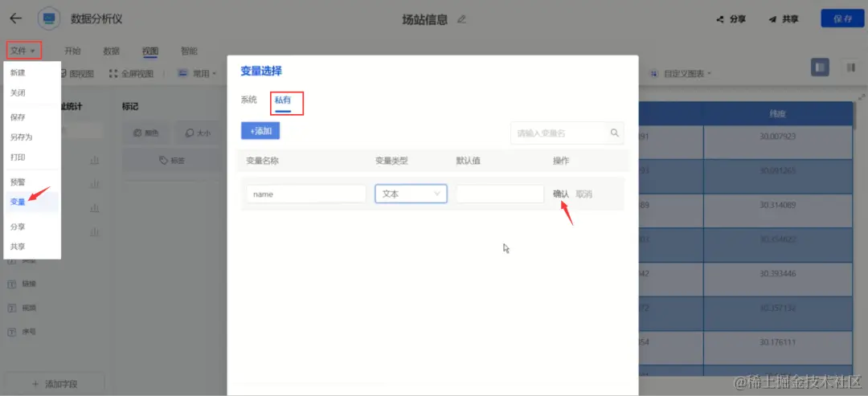Switch to the 智能 tab
This screenshot has height=396, width=868.
(189, 51)
